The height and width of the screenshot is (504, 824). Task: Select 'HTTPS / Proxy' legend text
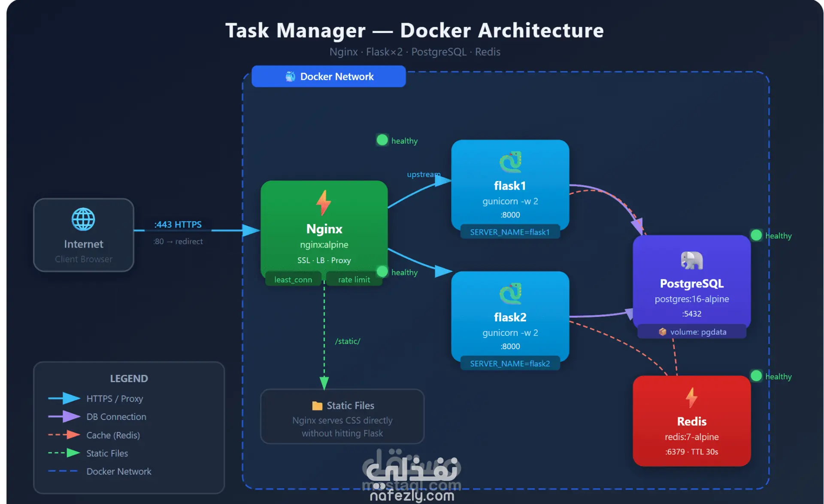115,398
